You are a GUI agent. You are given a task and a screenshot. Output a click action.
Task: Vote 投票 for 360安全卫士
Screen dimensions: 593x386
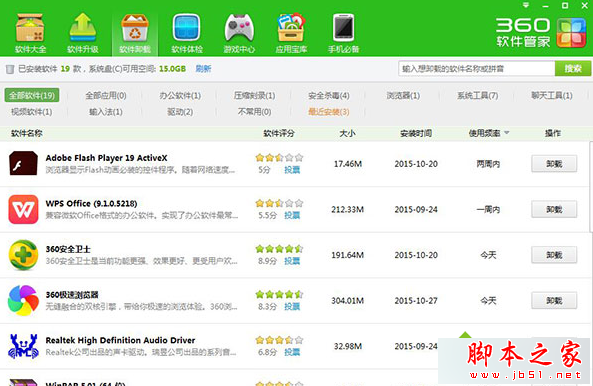click(x=292, y=261)
